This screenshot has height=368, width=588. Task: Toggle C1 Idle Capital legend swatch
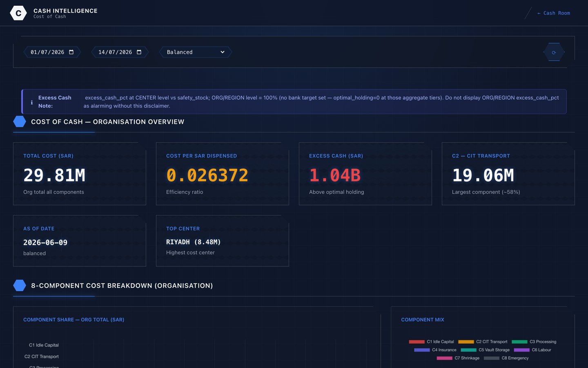click(x=416, y=342)
